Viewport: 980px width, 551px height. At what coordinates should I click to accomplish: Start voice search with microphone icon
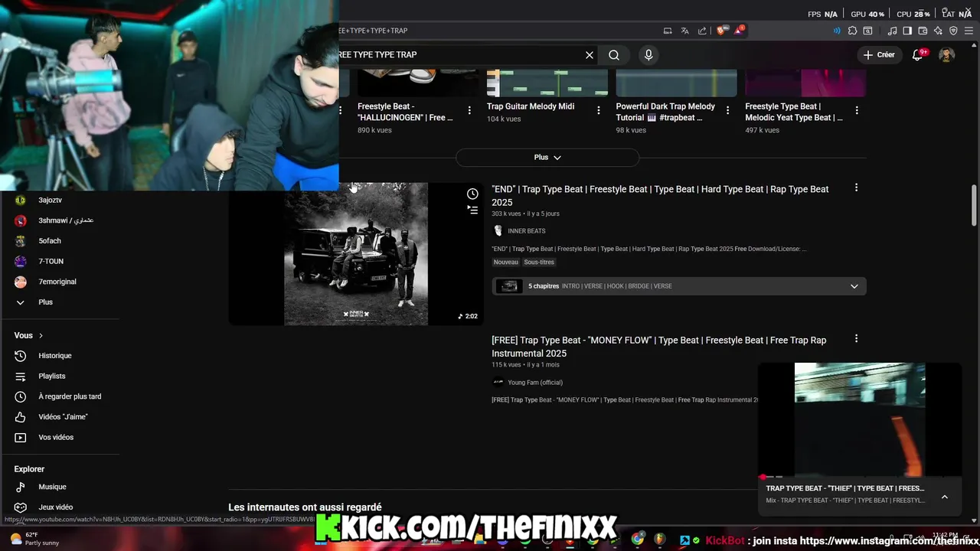click(648, 55)
